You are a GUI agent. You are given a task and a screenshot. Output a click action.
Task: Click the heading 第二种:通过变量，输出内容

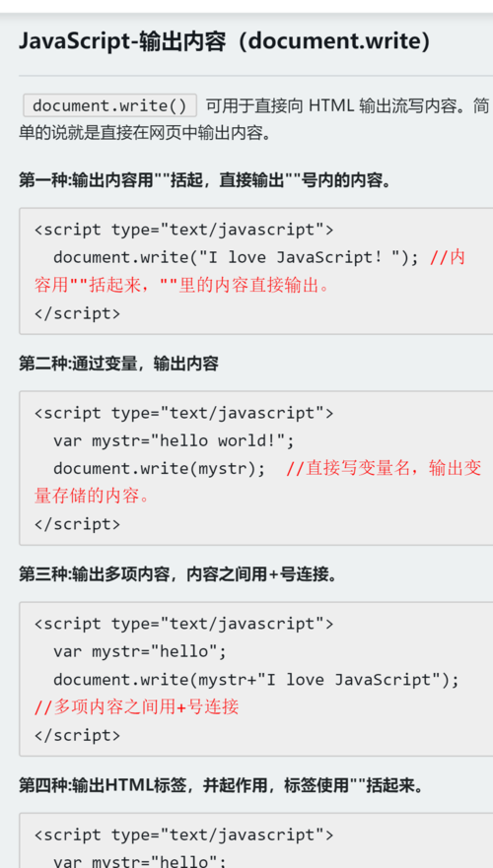[x=118, y=364]
